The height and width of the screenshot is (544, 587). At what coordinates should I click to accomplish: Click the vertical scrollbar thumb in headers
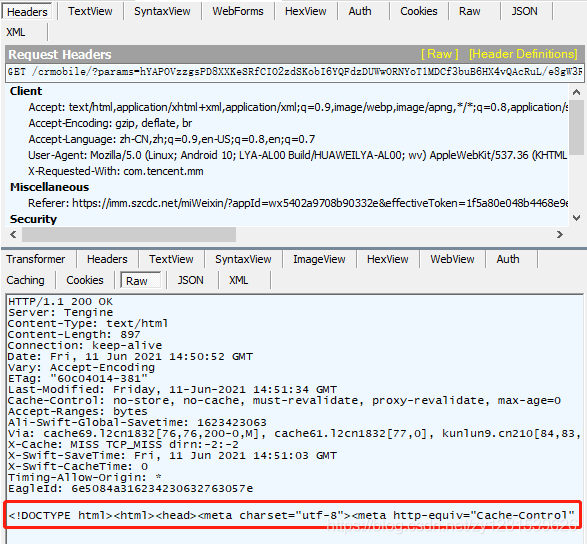pos(577,127)
